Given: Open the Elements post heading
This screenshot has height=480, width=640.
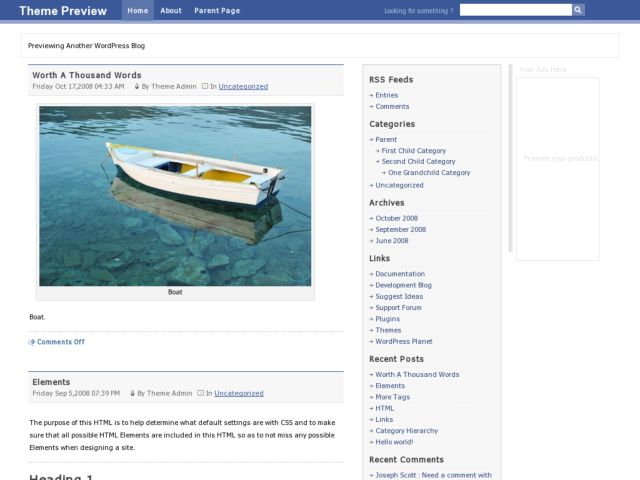Looking at the screenshot, I should pyautogui.click(x=51, y=382).
